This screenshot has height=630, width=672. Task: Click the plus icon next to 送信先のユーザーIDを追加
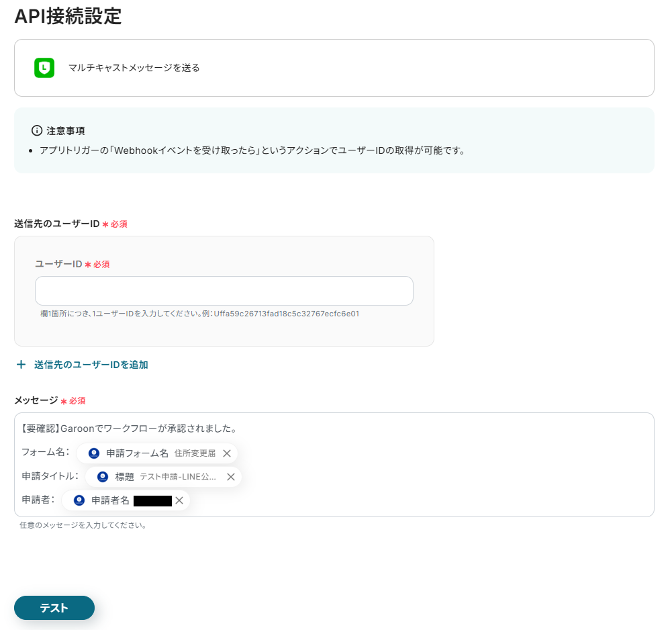pyautogui.click(x=20, y=364)
